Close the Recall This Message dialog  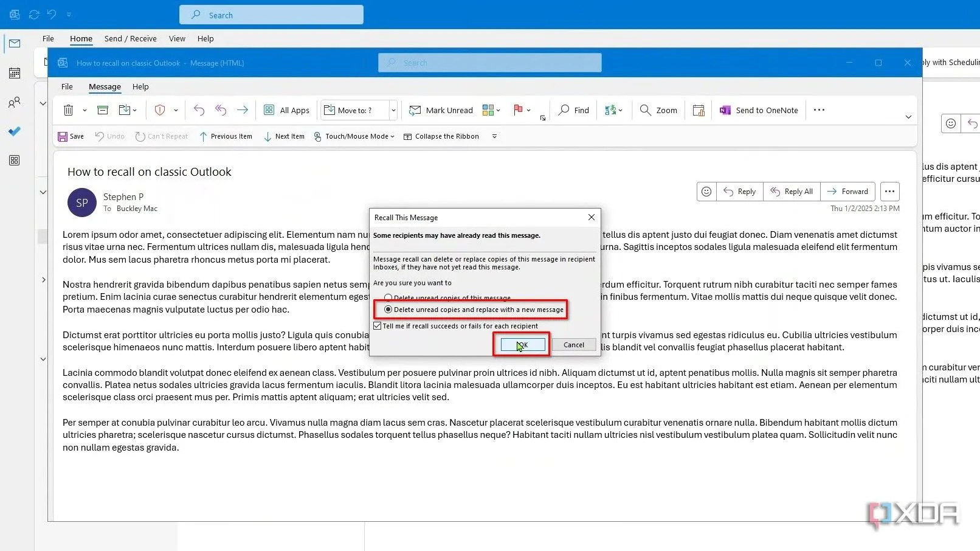click(592, 217)
